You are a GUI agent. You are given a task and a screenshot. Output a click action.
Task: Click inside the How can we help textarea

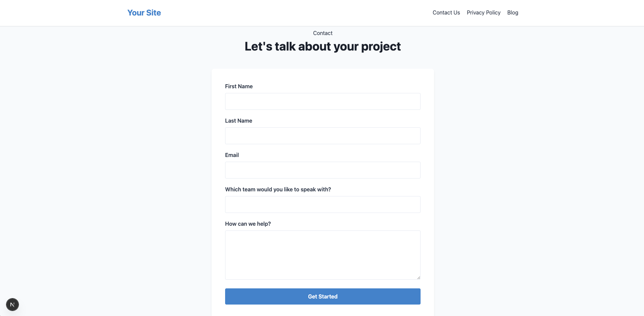[x=323, y=254]
